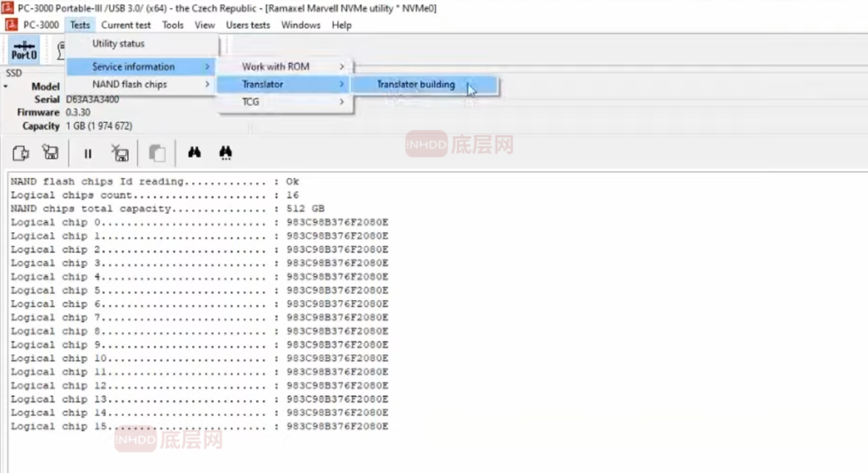This screenshot has width=868, height=473.
Task: Click the save log icon
Action: pos(50,153)
